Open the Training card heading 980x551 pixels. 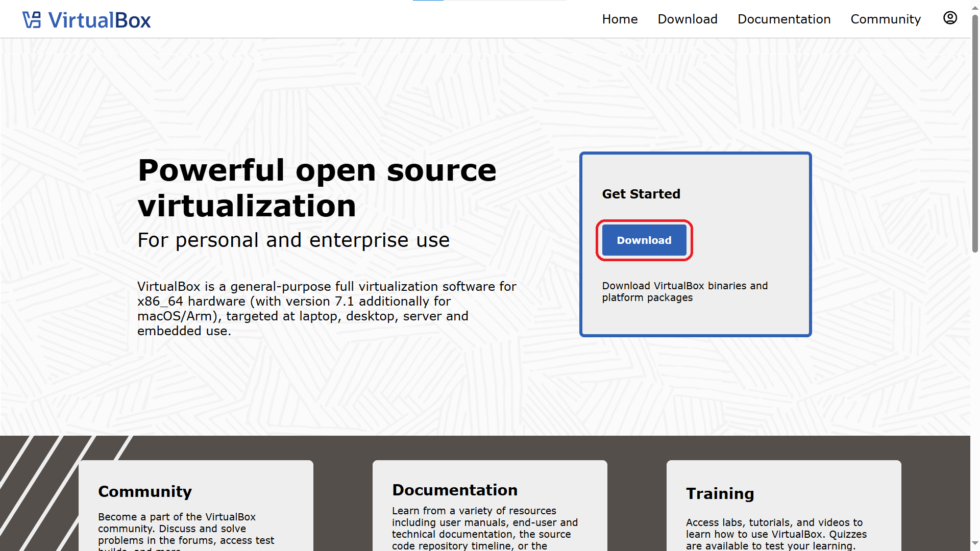point(720,493)
